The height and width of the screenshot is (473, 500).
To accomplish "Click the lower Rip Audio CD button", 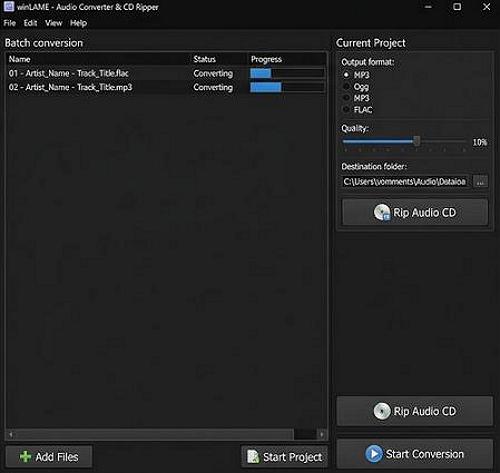I will 414,411.
